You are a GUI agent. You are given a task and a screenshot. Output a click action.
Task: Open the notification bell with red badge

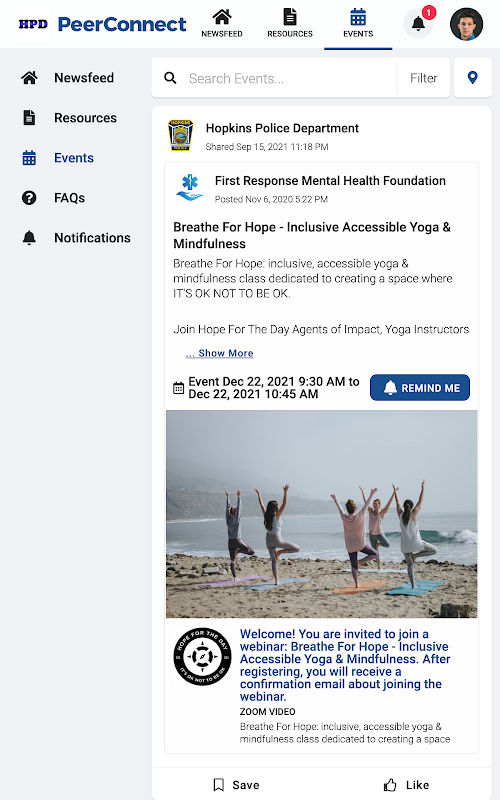pos(418,23)
